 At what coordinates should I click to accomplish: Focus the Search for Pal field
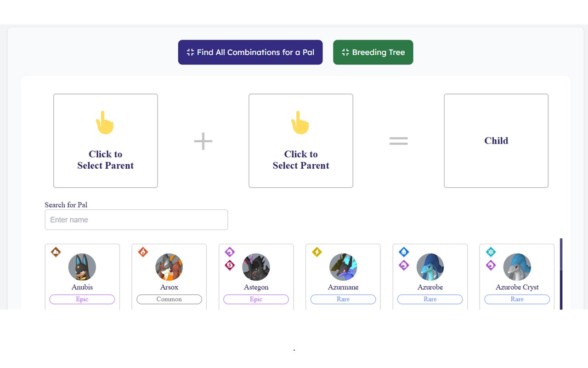[136, 220]
